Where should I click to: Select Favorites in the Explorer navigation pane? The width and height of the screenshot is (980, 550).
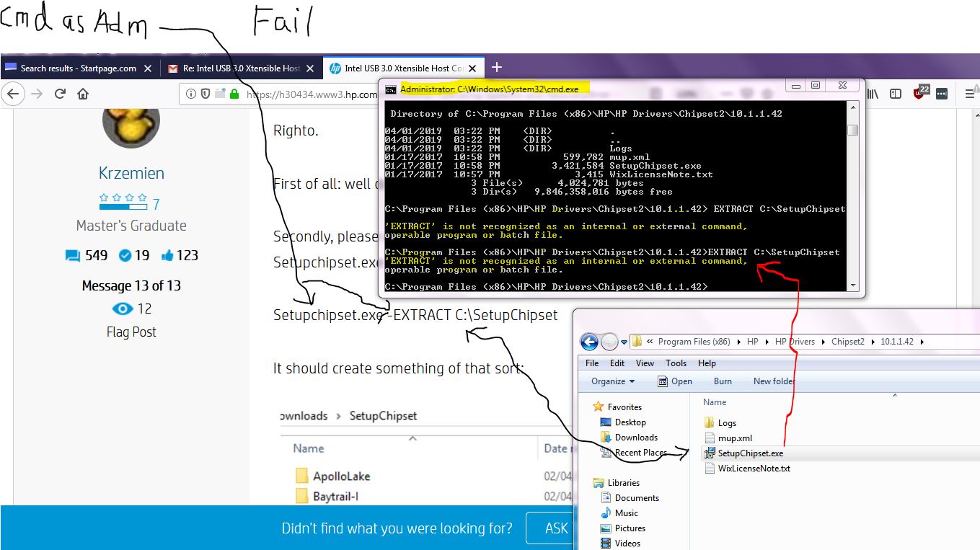(624, 407)
